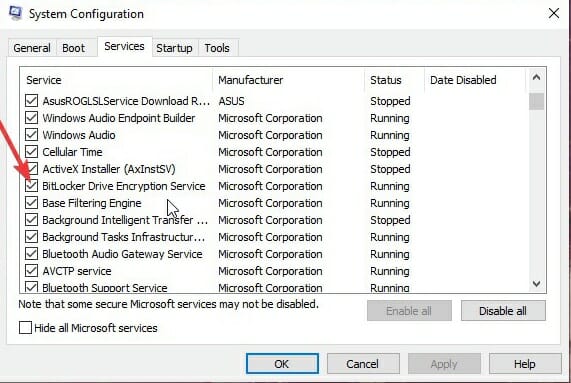Toggle the Cellular Time checkbox

(31, 152)
